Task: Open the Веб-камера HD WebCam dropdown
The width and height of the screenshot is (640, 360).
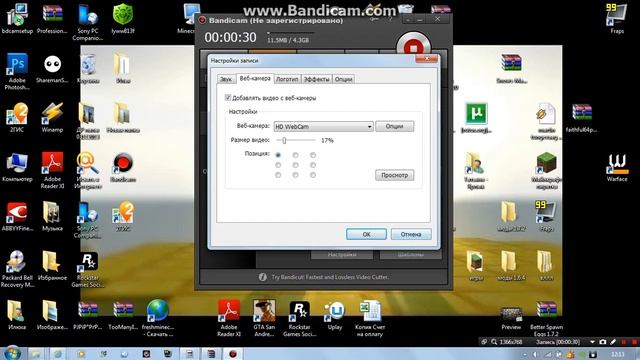Action: 323,127
